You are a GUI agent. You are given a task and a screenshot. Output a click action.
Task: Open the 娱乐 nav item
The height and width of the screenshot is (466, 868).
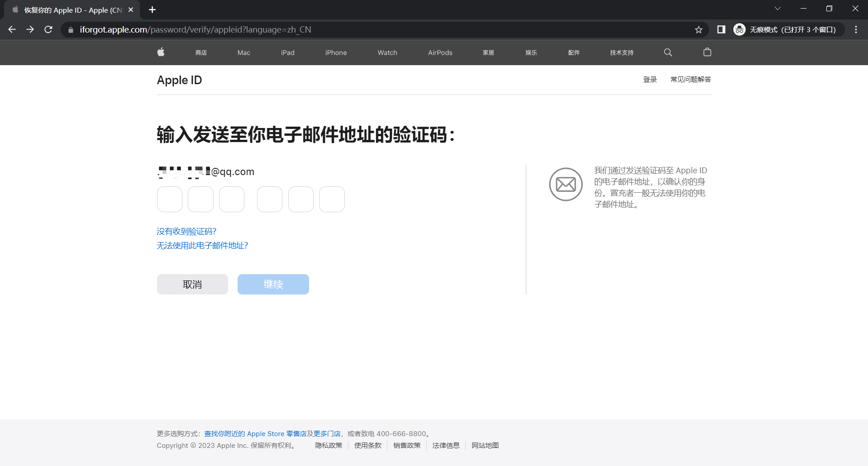(531, 52)
